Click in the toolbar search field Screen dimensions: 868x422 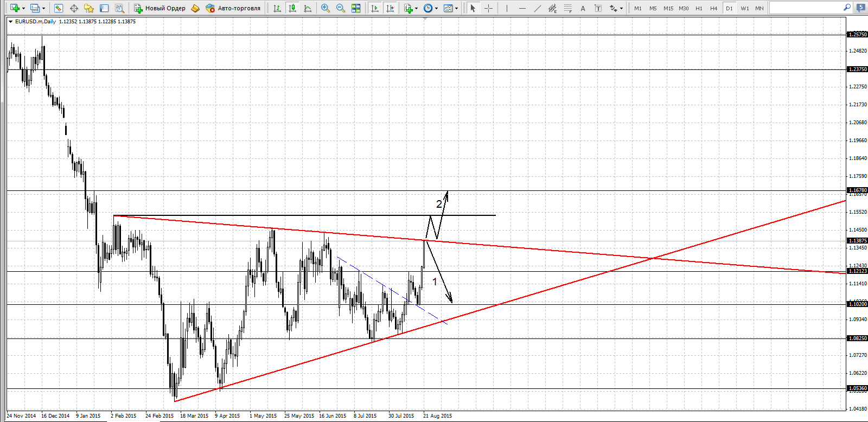point(806,8)
